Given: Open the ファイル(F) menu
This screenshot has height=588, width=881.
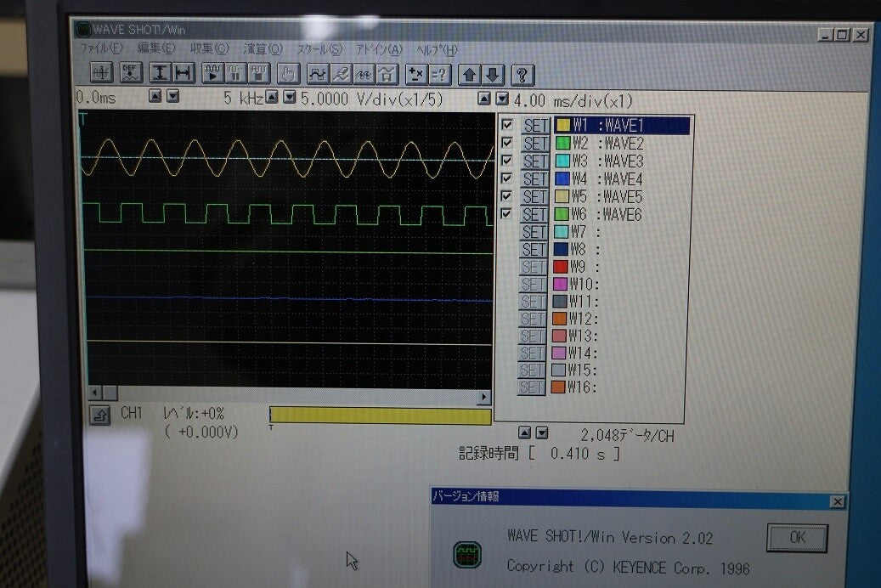Looking at the screenshot, I should 102,48.
